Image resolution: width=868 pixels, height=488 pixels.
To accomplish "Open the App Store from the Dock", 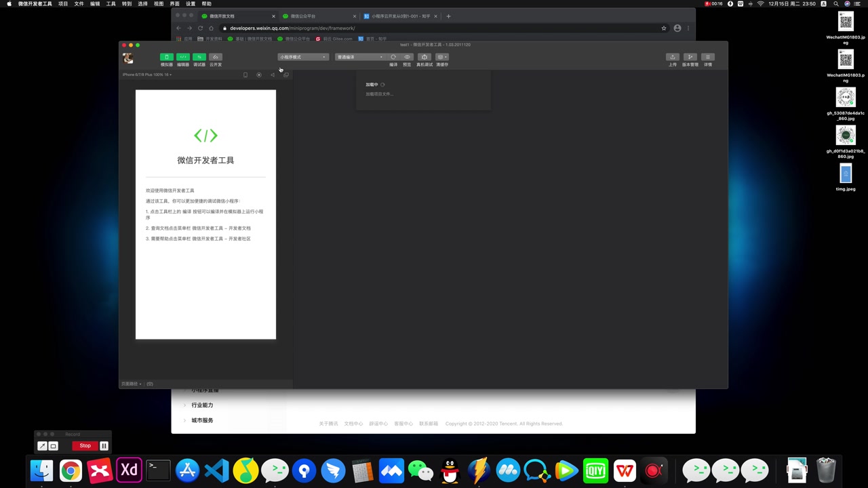I will (187, 470).
